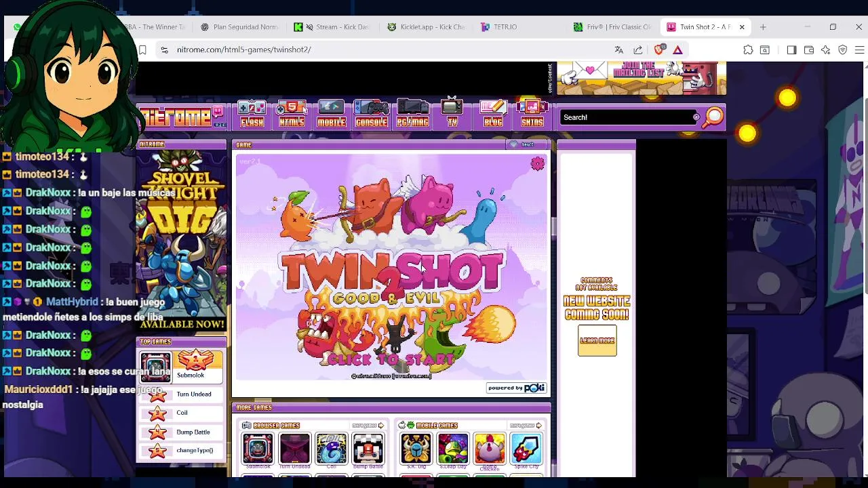Switch to the TETR.IO tab

[519, 27]
